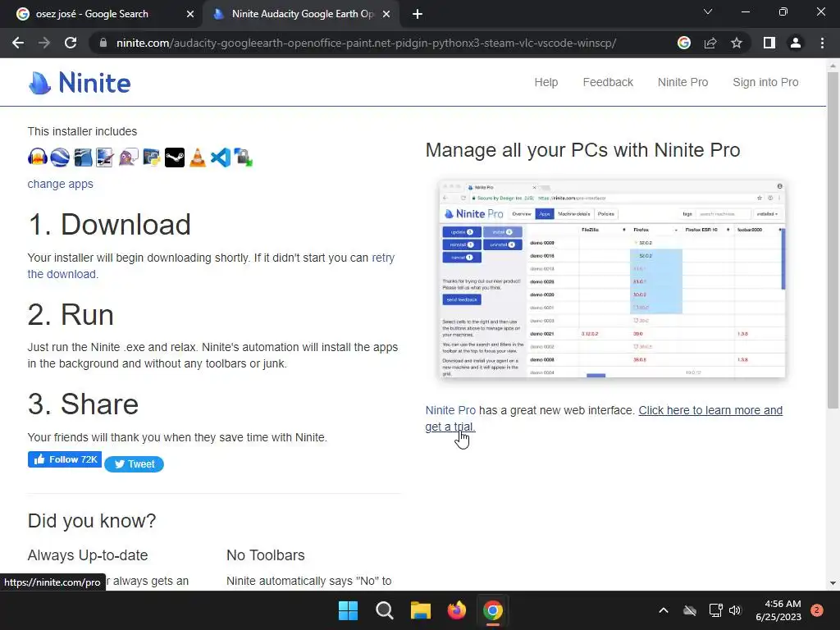The image size is (840, 630).
Task: Click the Ninite logo in the header
Action: (x=80, y=83)
